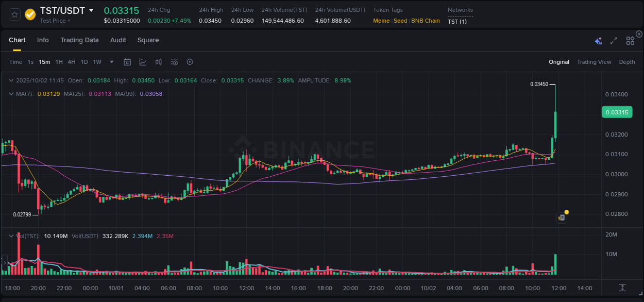The width and height of the screenshot is (644, 302).
Task: Open the extra timeframes dropdown next to 1W
Action: 111,62
